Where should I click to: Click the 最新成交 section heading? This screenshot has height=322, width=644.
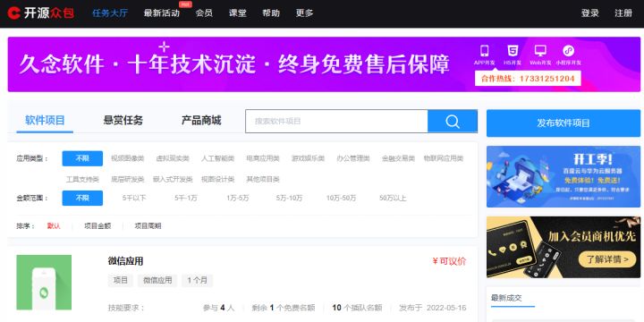tap(506, 298)
